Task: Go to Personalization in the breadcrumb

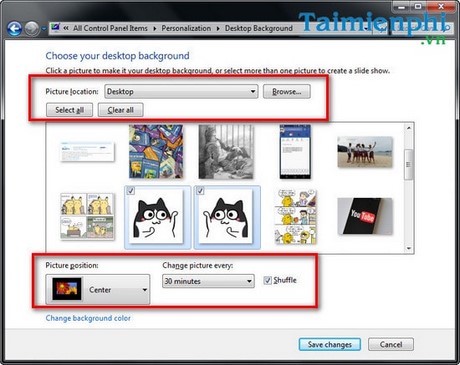Action: [186, 28]
